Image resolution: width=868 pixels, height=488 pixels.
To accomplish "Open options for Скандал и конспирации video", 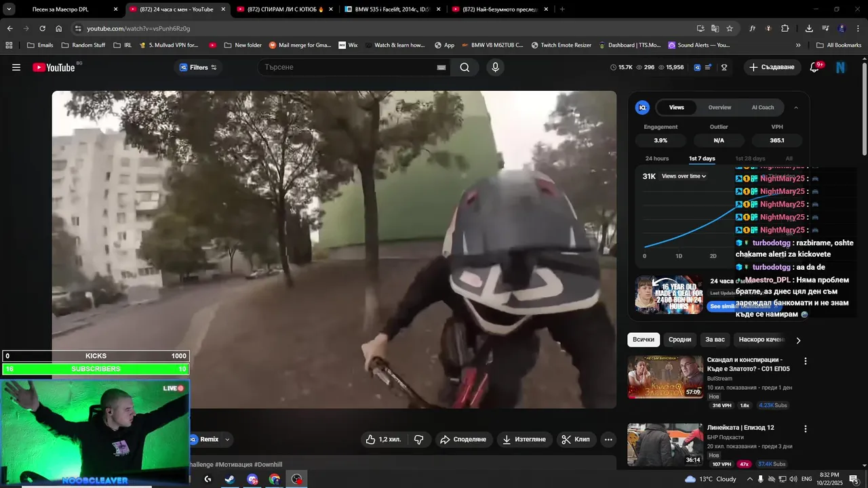I will [806, 361].
